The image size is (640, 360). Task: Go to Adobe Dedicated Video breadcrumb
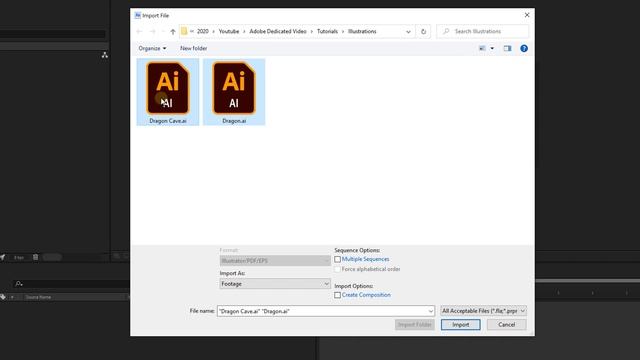[x=278, y=31]
